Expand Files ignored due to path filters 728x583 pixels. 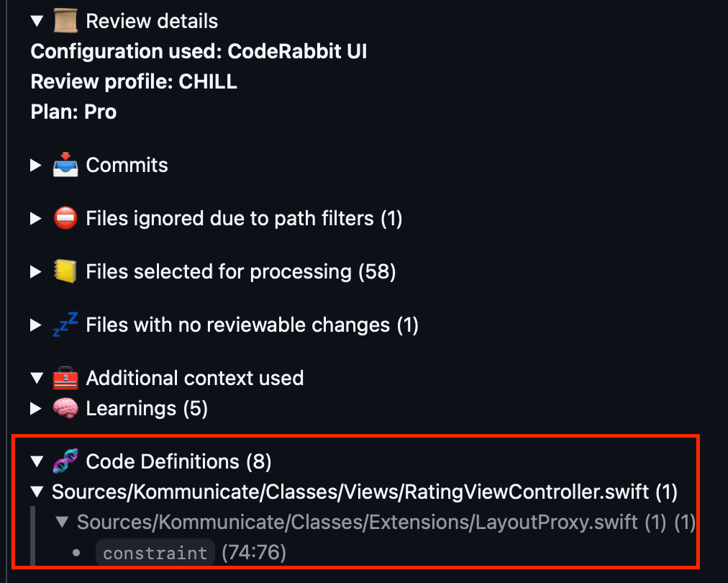[36, 217]
